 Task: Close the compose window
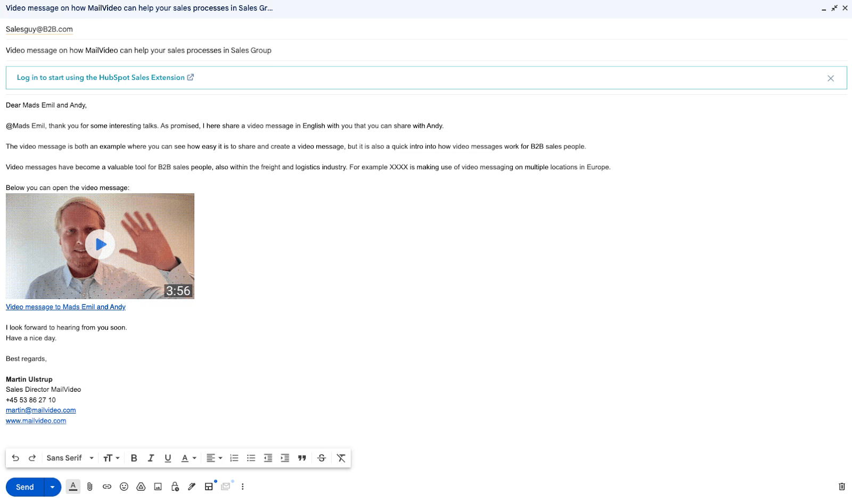tap(845, 9)
